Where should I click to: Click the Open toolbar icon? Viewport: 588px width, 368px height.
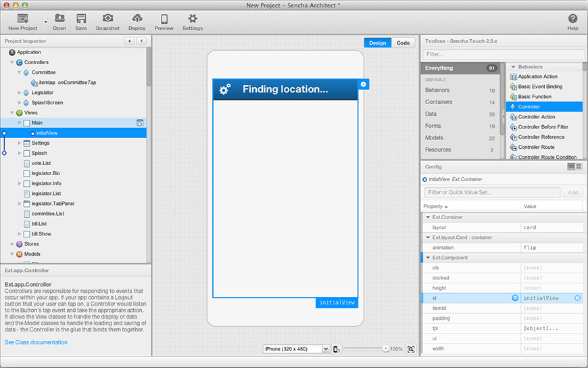[59, 18]
